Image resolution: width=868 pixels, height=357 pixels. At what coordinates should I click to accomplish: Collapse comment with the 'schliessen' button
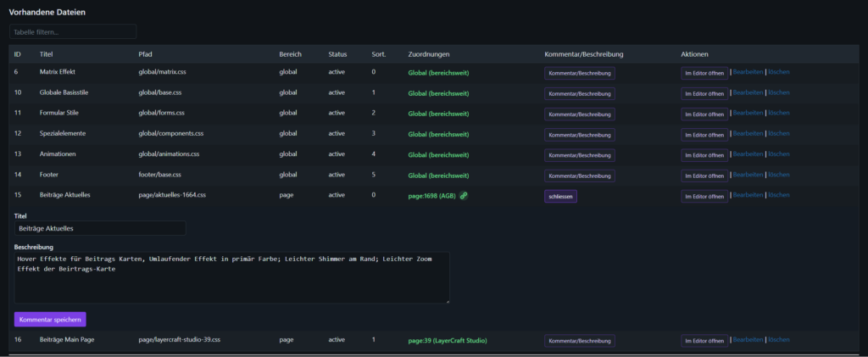point(561,196)
